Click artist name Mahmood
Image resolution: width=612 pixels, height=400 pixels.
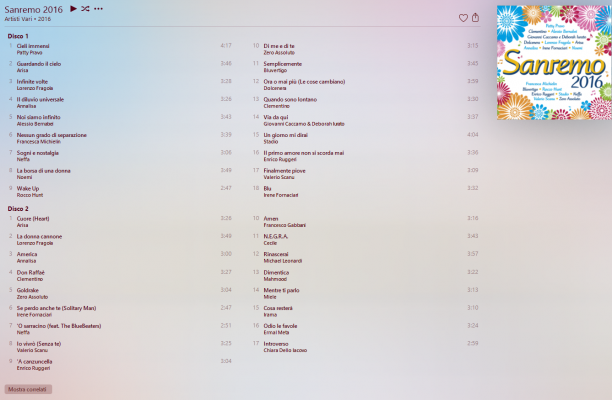pos(275,279)
